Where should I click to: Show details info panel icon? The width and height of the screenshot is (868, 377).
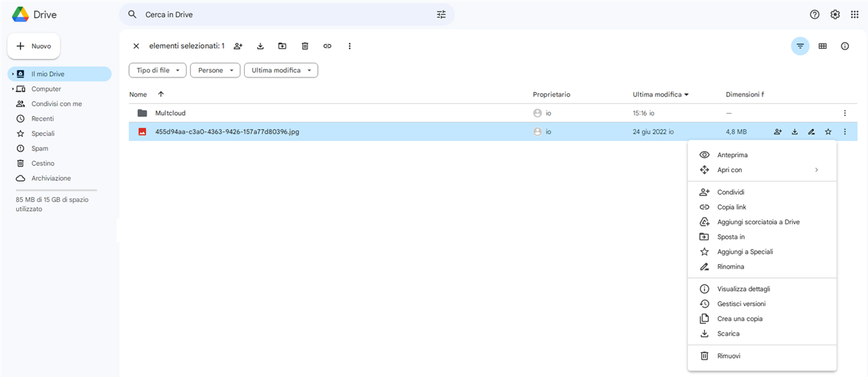[x=844, y=46]
